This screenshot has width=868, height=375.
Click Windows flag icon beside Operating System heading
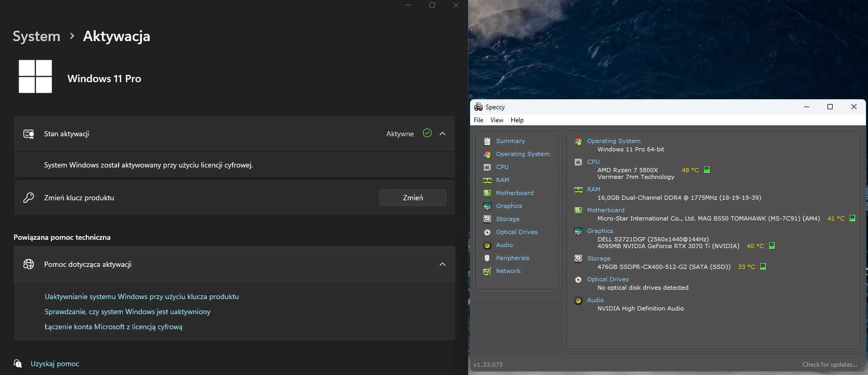tap(578, 141)
